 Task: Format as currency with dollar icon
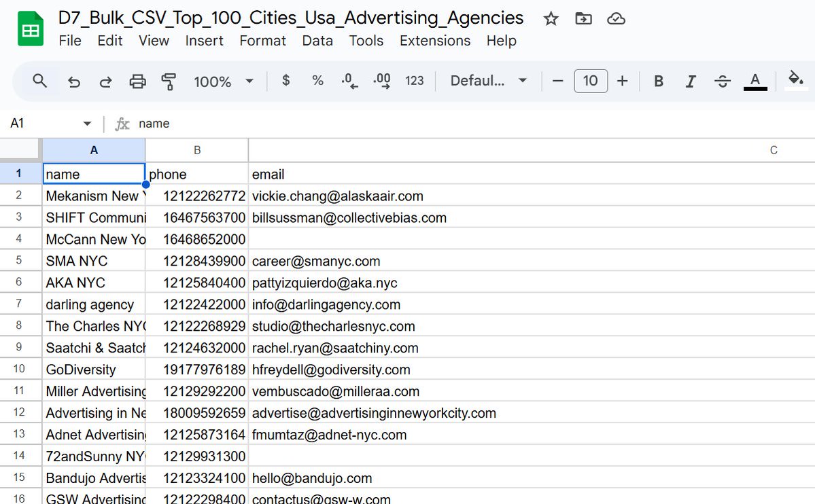pyautogui.click(x=285, y=81)
